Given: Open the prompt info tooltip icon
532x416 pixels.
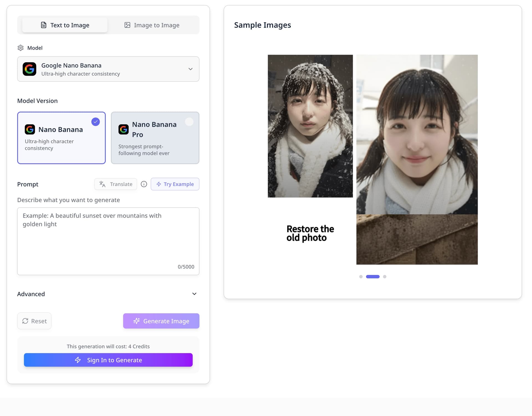Looking at the screenshot, I should 144,184.
